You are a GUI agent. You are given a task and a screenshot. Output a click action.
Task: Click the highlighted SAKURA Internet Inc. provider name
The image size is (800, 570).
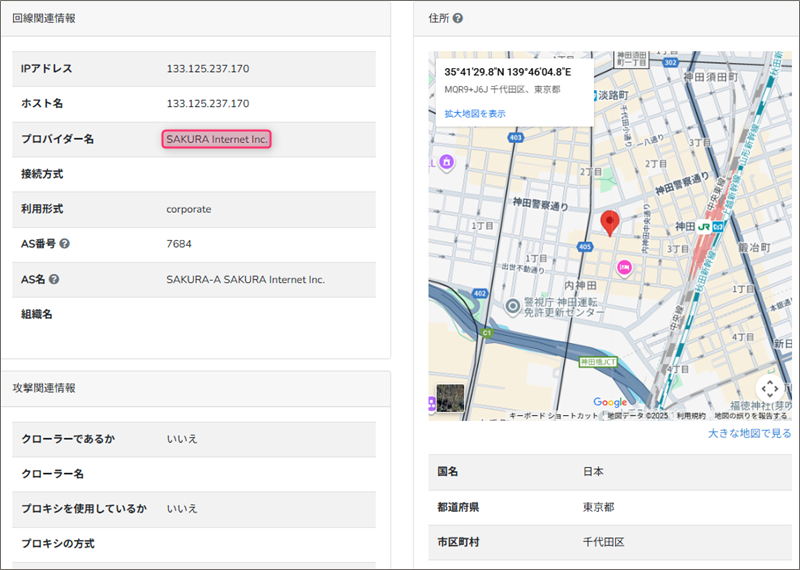pos(217,139)
